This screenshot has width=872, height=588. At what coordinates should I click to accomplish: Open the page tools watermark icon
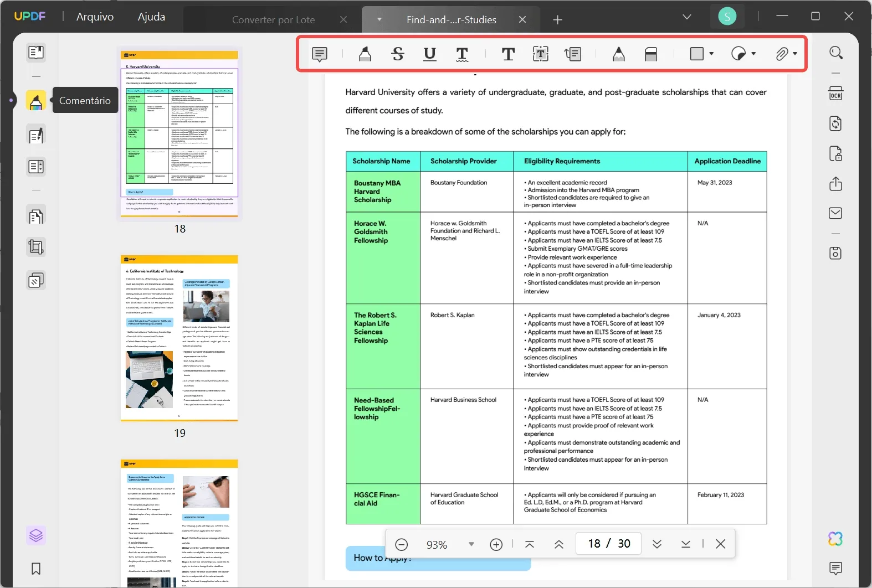click(36, 281)
